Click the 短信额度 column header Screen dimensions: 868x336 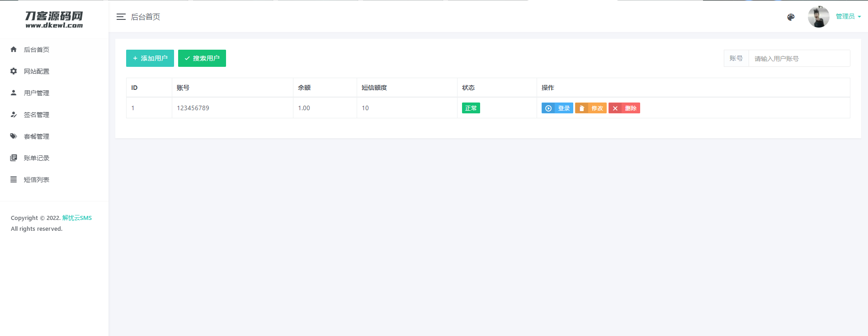pos(374,88)
